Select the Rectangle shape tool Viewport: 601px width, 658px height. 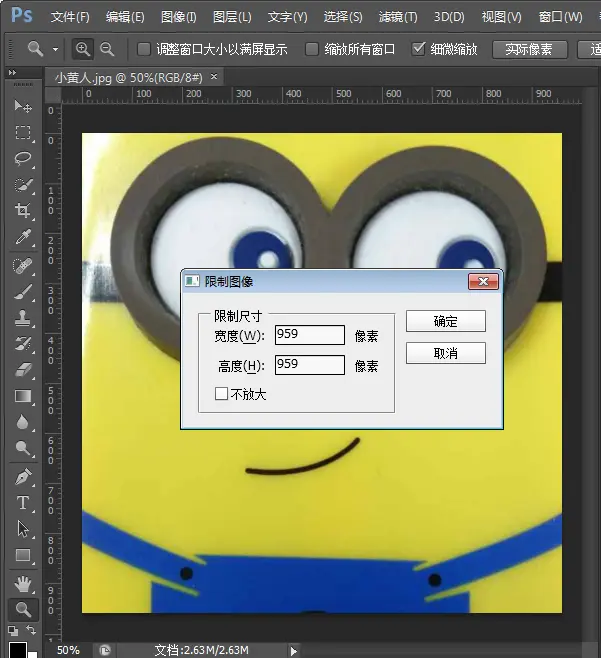click(23, 555)
